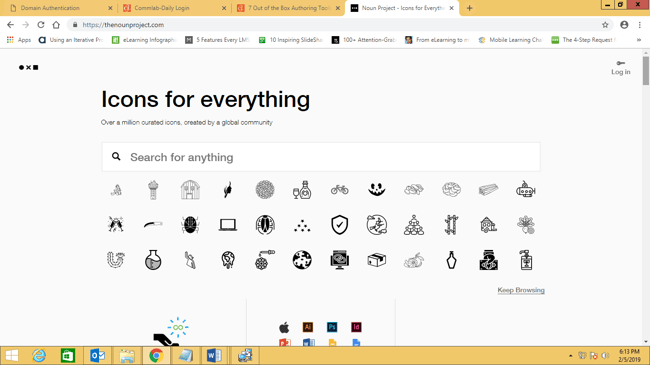Select the bicycle icon

click(x=340, y=190)
